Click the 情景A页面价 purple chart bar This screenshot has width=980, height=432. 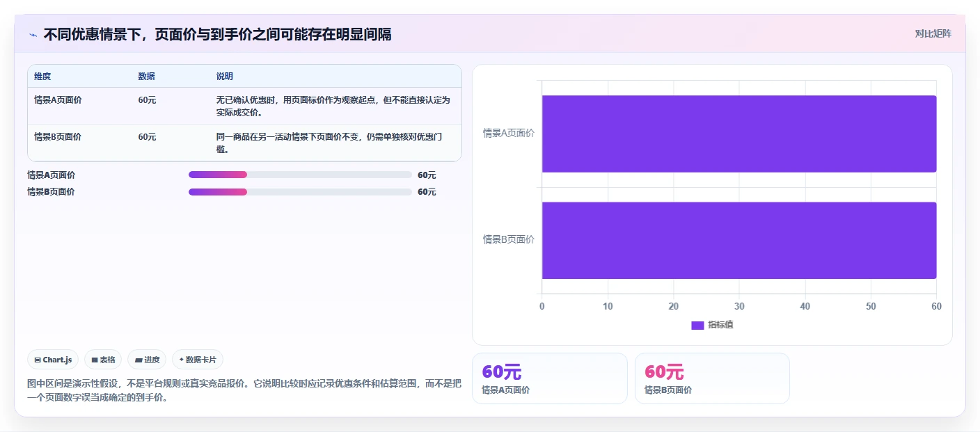point(739,134)
